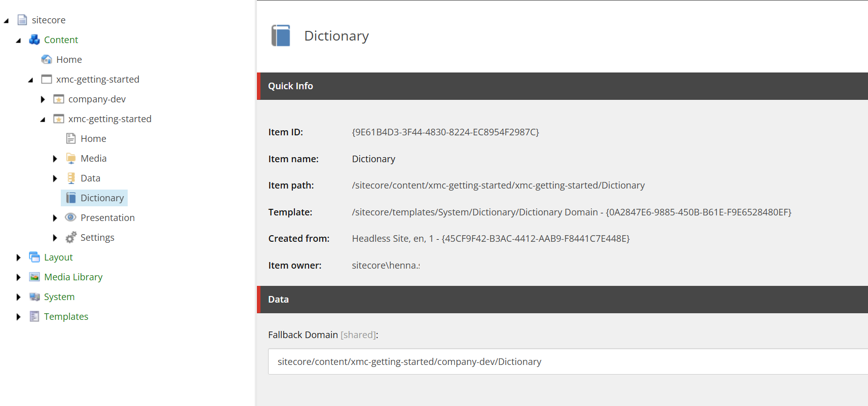This screenshot has height=406, width=868.
Task: Expand the Data node
Action: coord(55,178)
